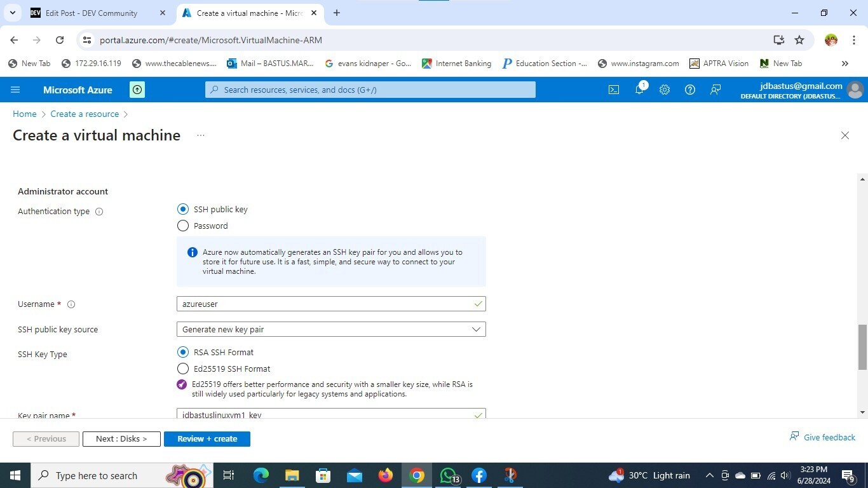This screenshot has width=868, height=488.
Task: Open the Azure help question mark
Action: click(690, 90)
